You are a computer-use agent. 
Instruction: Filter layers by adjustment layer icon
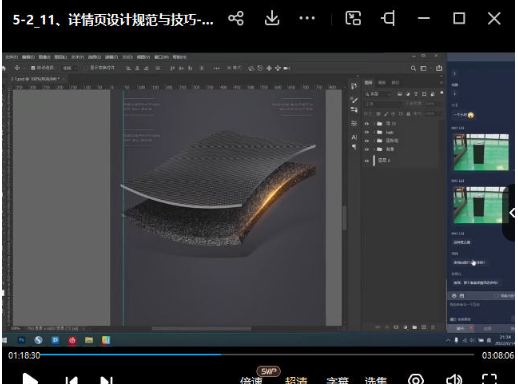pyautogui.click(x=408, y=94)
